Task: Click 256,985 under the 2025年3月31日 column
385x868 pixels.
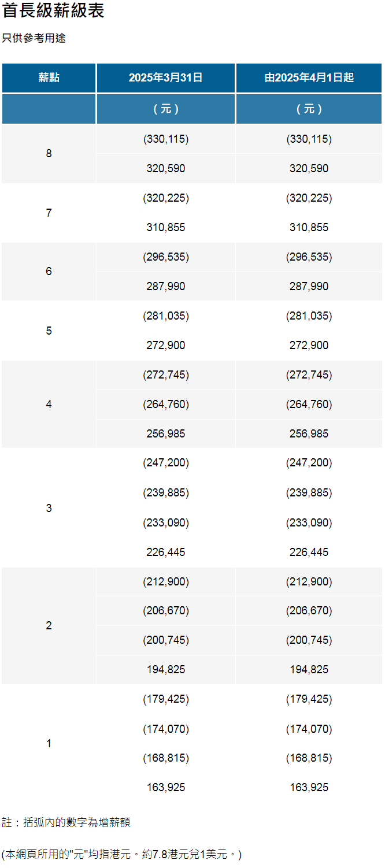Action: [x=166, y=434]
